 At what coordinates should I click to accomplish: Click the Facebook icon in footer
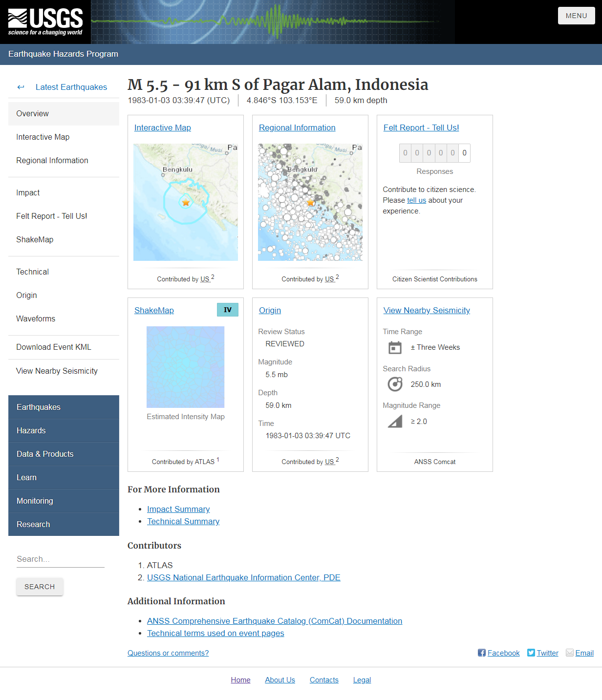tap(482, 653)
